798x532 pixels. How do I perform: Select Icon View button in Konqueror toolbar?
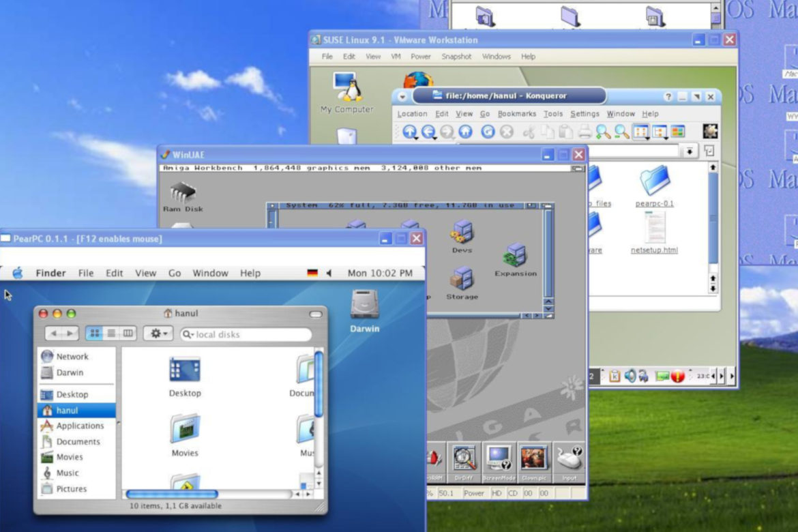(x=640, y=132)
